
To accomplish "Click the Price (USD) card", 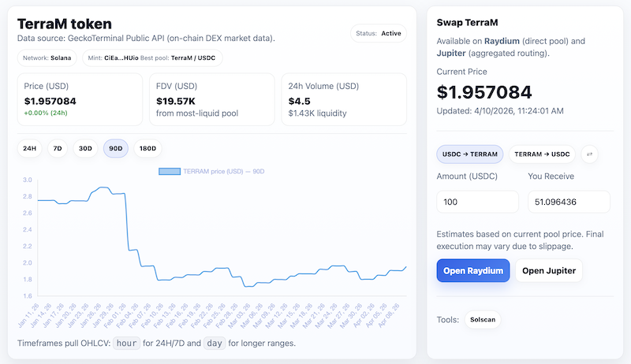I will coord(80,100).
